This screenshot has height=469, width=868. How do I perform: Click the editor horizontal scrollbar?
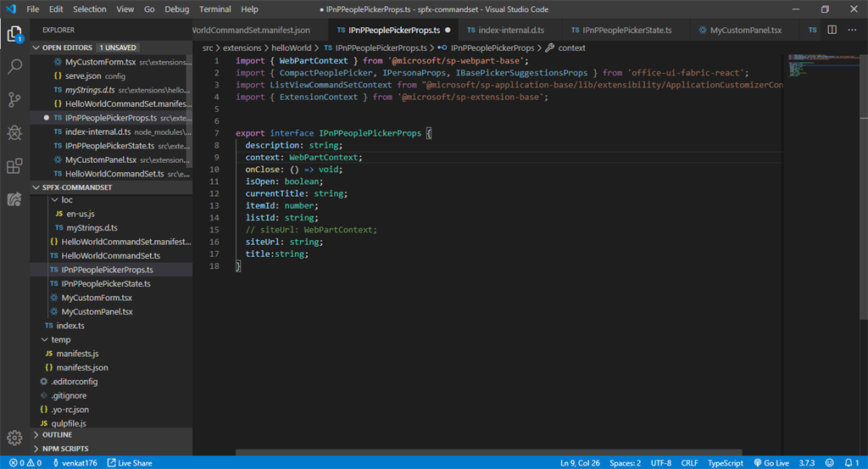click(x=489, y=452)
